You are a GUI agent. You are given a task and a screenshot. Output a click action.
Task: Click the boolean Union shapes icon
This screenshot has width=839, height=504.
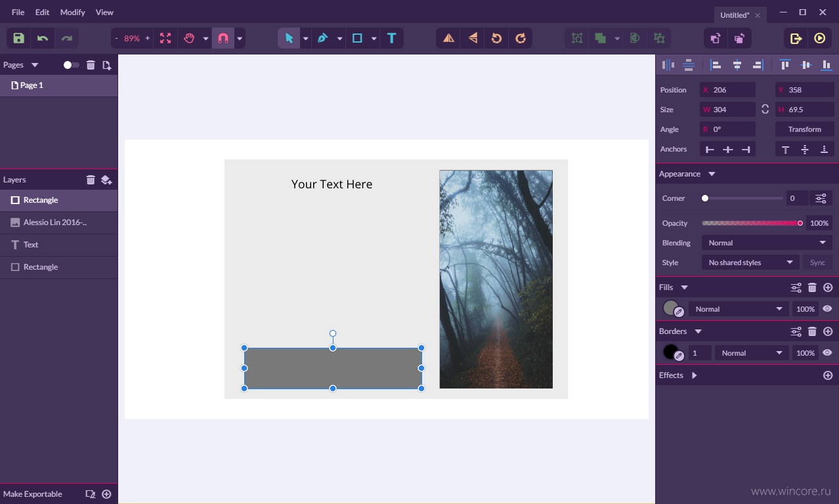(600, 38)
